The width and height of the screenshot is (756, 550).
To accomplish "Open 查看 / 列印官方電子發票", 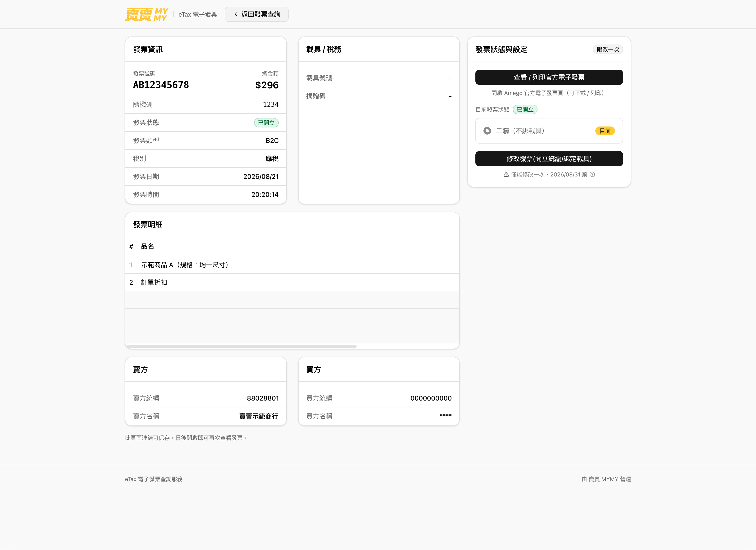I will [x=549, y=77].
